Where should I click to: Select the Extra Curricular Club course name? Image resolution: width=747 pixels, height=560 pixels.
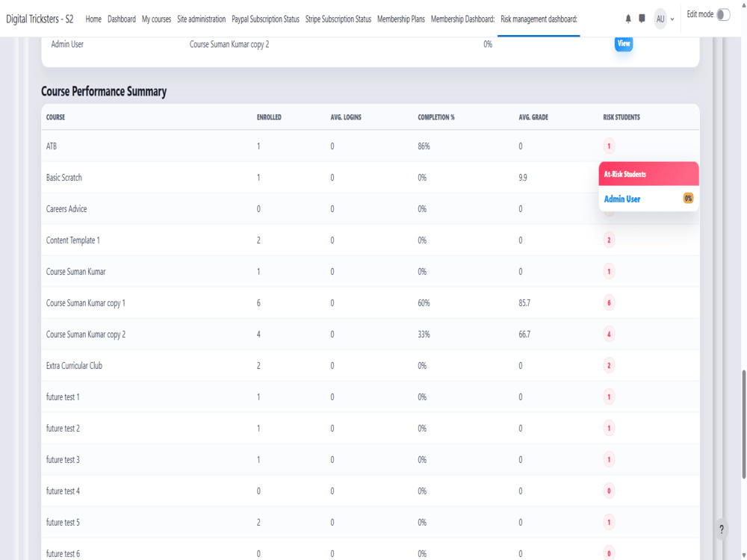click(x=74, y=366)
